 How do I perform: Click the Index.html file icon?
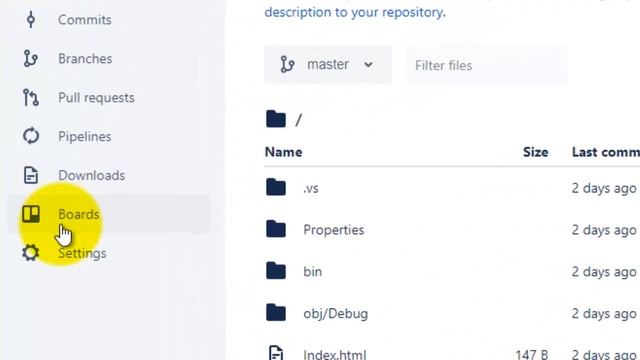point(276,353)
